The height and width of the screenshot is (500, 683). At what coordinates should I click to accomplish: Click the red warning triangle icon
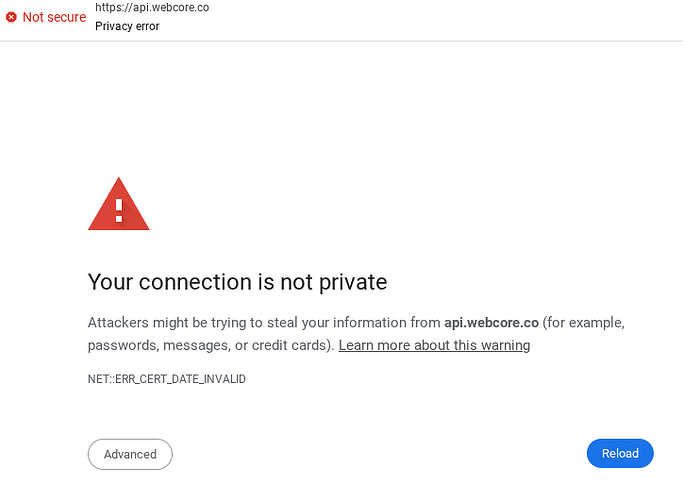119,206
